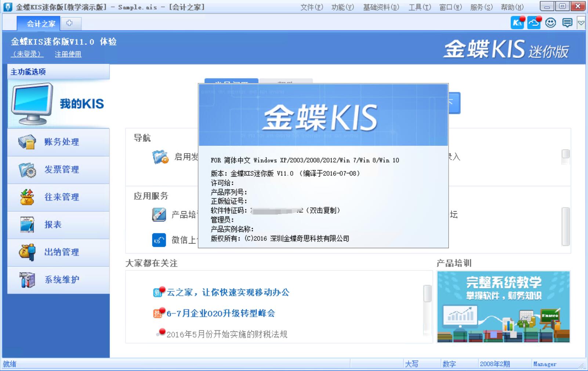This screenshot has width=588, height=371.
Task: Click the 启用发票 navigation folder icon
Action: [160, 157]
